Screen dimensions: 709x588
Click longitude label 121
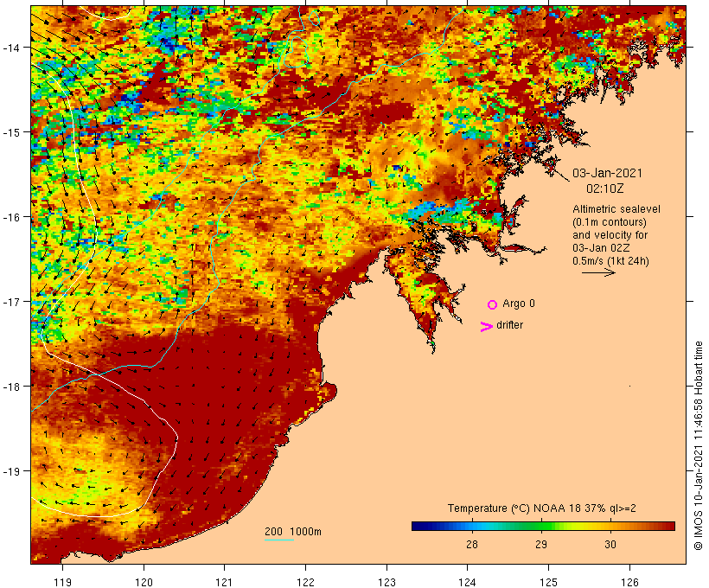point(224,582)
